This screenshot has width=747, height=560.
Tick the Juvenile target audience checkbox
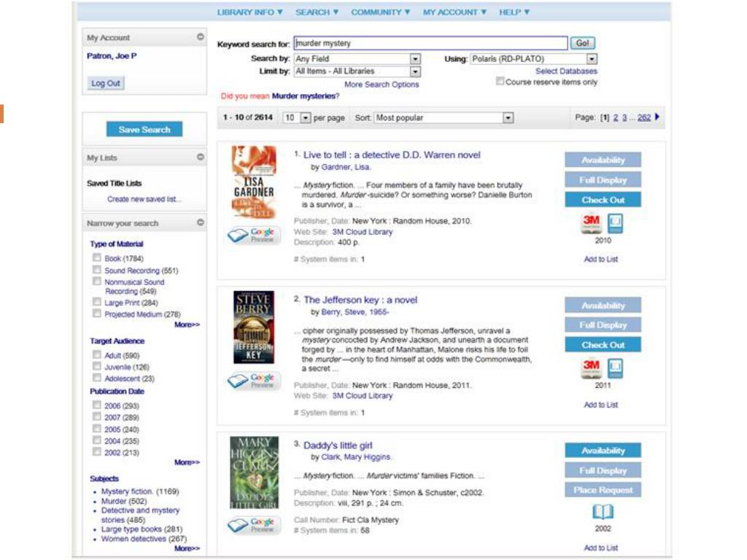[97, 367]
